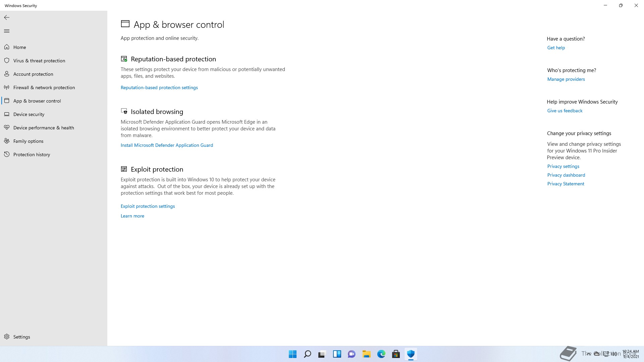
Task: Open Windows Start menu from taskbar
Action: coord(292,354)
